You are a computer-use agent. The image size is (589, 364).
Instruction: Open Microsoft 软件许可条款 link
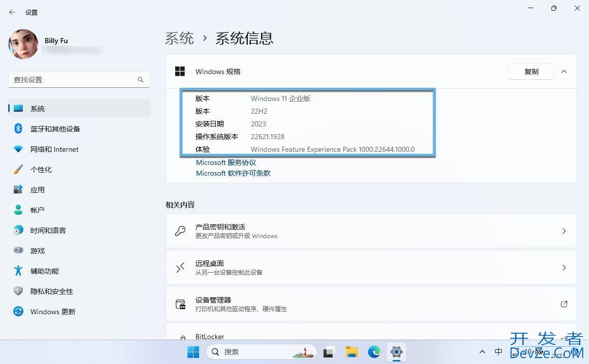tap(233, 173)
